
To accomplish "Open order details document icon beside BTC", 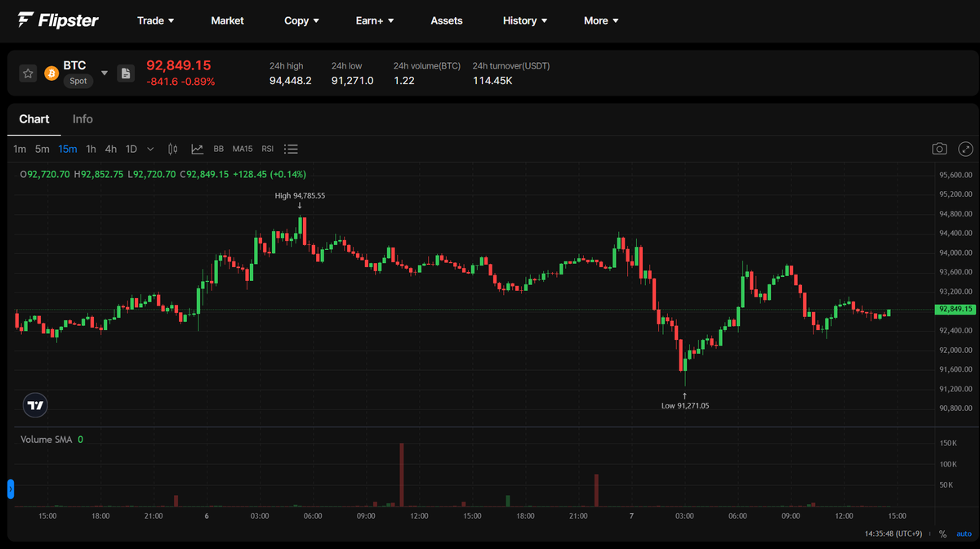I will (126, 73).
